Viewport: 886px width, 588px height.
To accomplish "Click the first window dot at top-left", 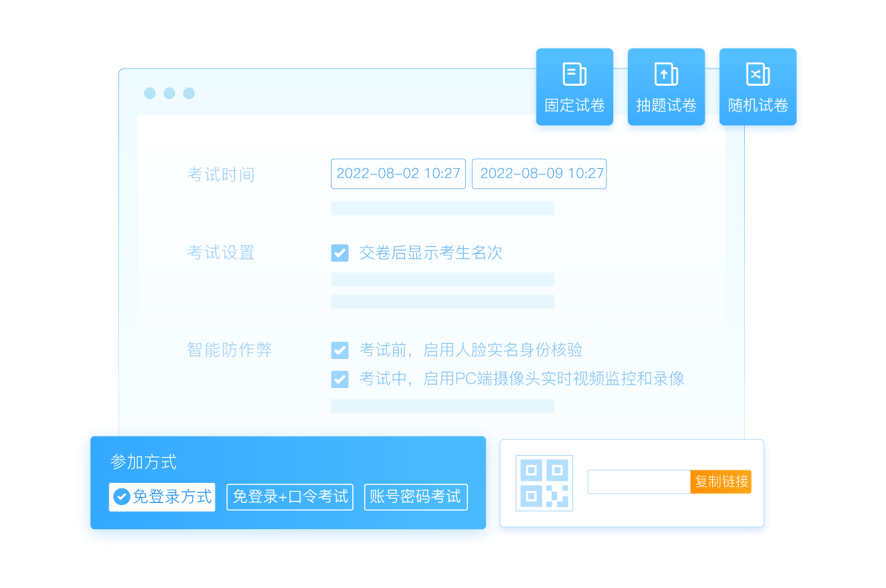I will tap(150, 93).
